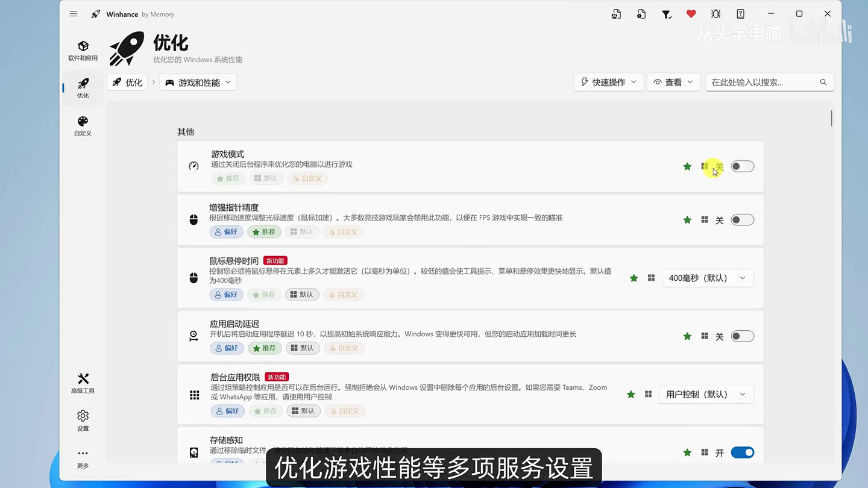Click the 游戏模式 setting title
Viewport: 868px width, 488px height.
click(228, 154)
